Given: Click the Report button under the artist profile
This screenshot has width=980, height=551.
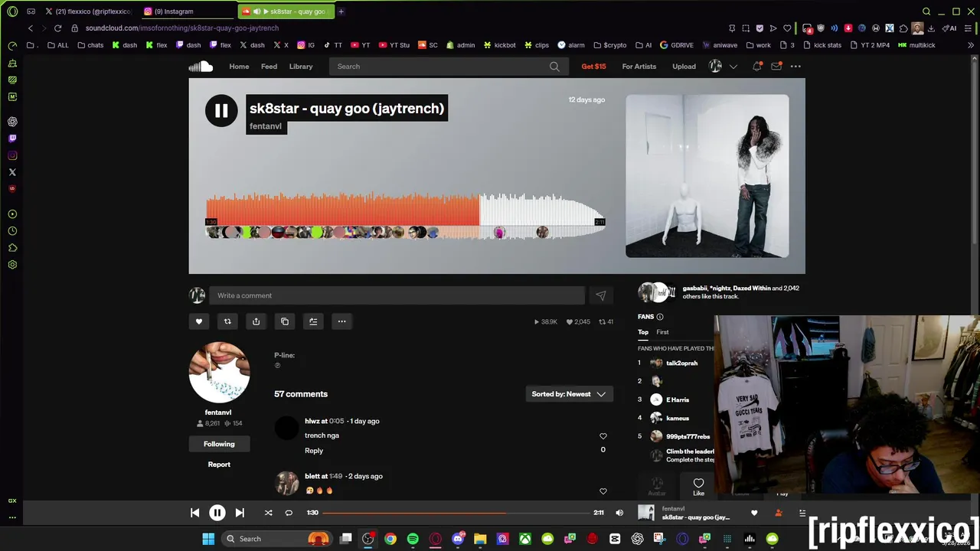Looking at the screenshot, I should tap(219, 465).
